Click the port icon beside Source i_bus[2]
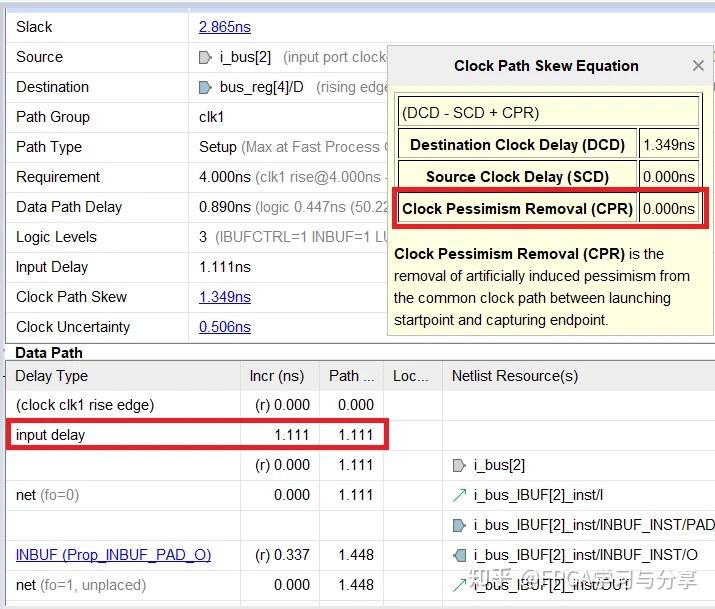Image resolution: width=715 pixels, height=609 pixels. 206,57
